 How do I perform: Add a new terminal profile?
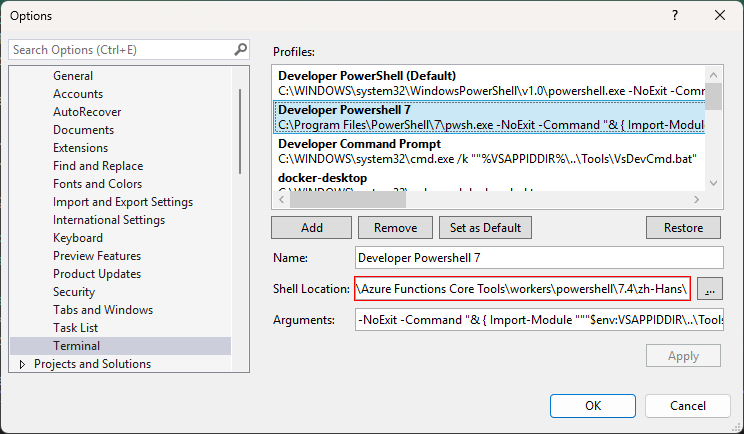pos(312,228)
